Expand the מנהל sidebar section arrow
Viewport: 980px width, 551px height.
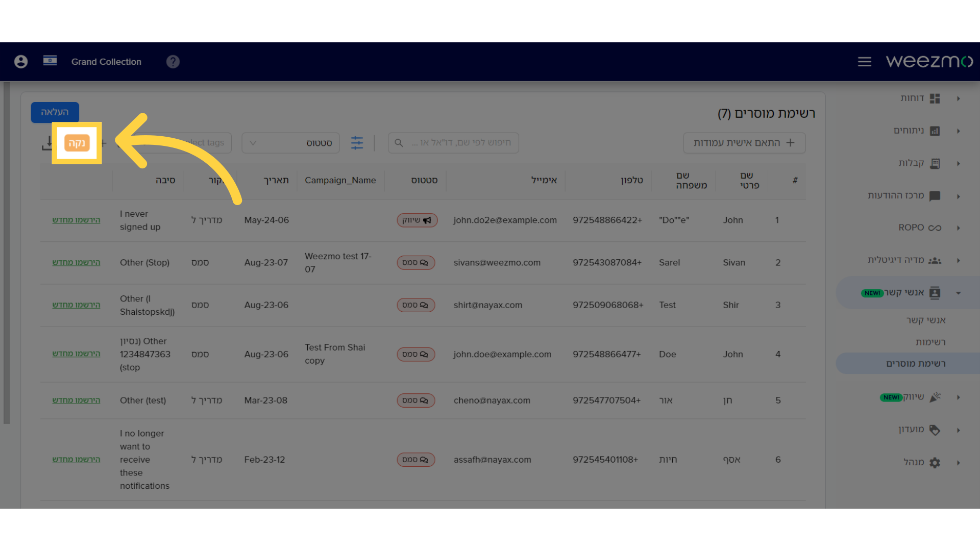pyautogui.click(x=959, y=463)
